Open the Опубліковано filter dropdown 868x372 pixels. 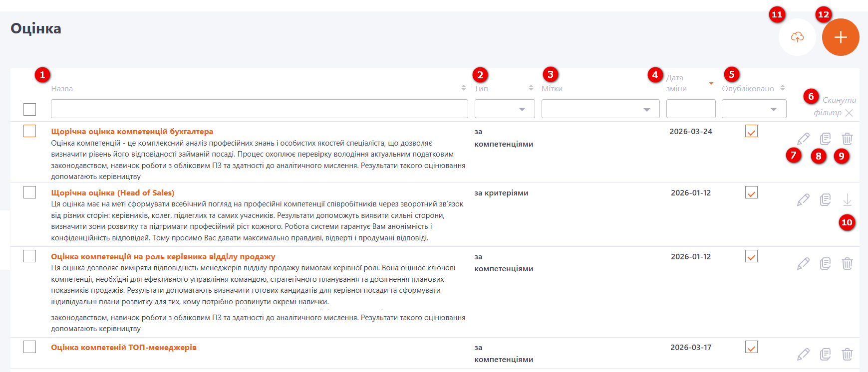point(754,109)
